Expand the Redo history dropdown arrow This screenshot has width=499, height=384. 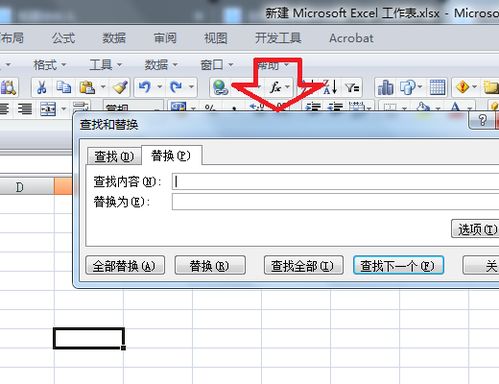pyautogui.click(x=191, y=87)
